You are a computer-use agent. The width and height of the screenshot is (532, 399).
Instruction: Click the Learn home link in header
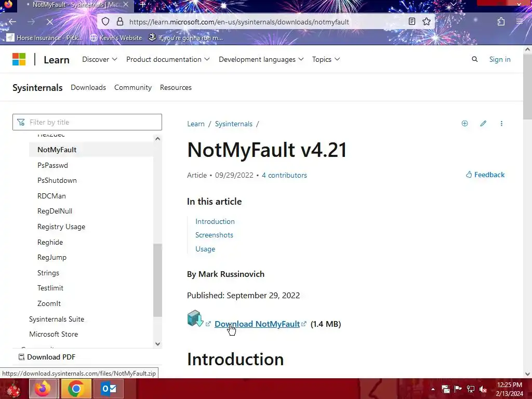pos(57,60)
